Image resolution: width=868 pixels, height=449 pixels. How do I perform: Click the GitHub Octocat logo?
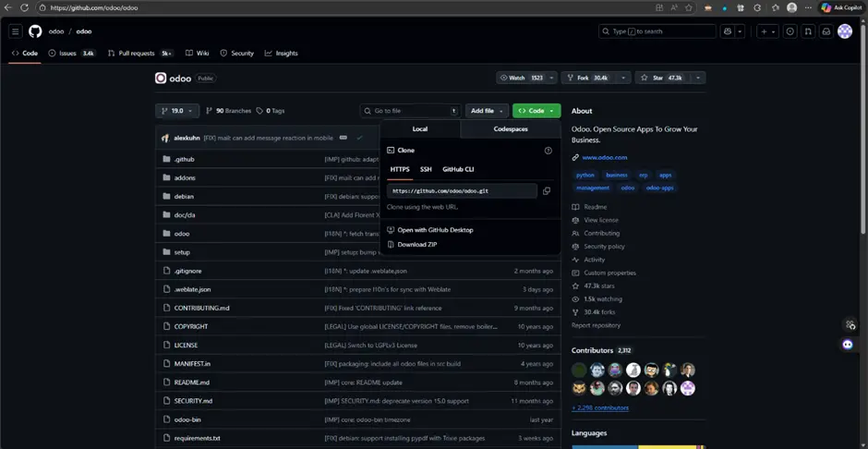(35, 31)
